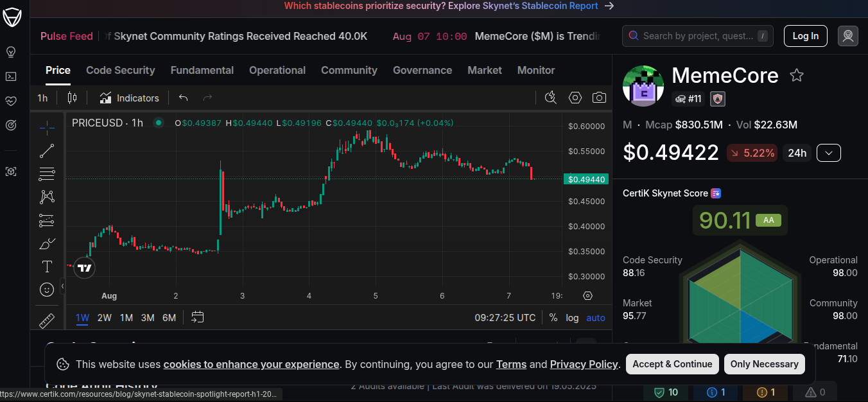Image resolution: width=868 pixels, height=402 pixels.
Task: Open the user profile avatar icon
Action: [x=848, y=36]
